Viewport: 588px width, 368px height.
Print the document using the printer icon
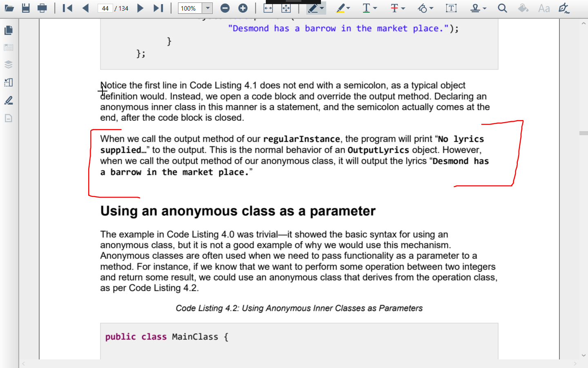[42, 8]
